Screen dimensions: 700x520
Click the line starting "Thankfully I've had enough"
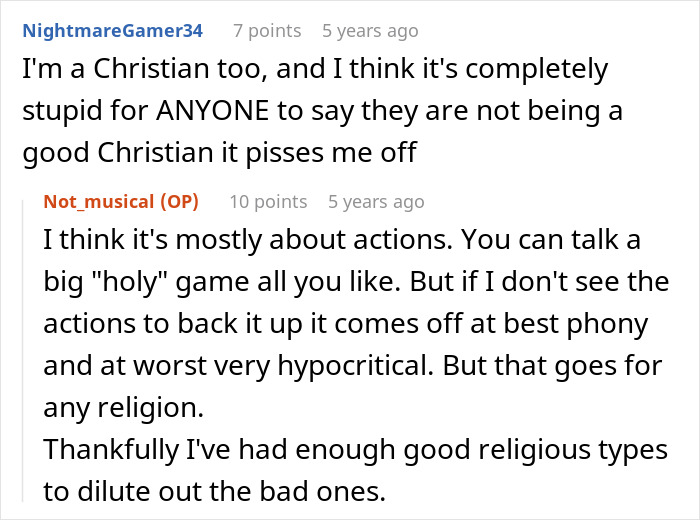[x=355, y=450]
